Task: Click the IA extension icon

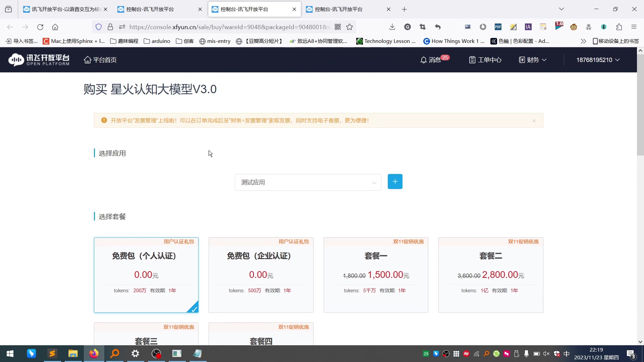Action: click(x=528, y=27)
